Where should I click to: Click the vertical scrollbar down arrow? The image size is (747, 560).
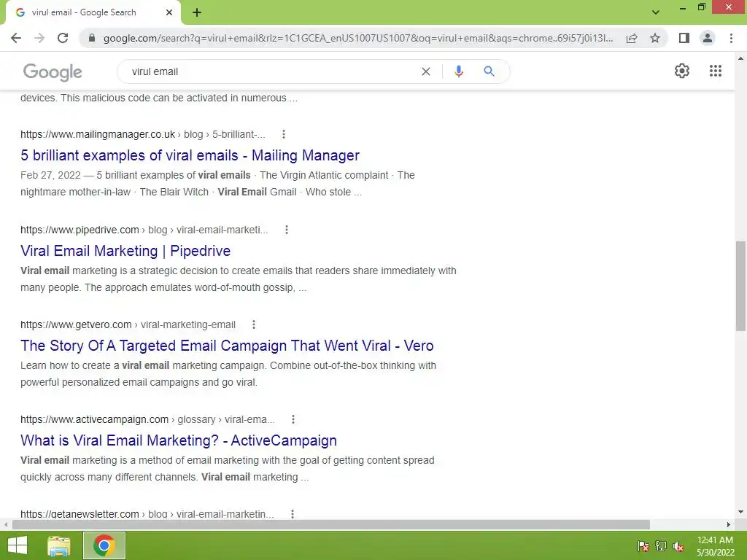pyautogui.click(x=740, y=513)
